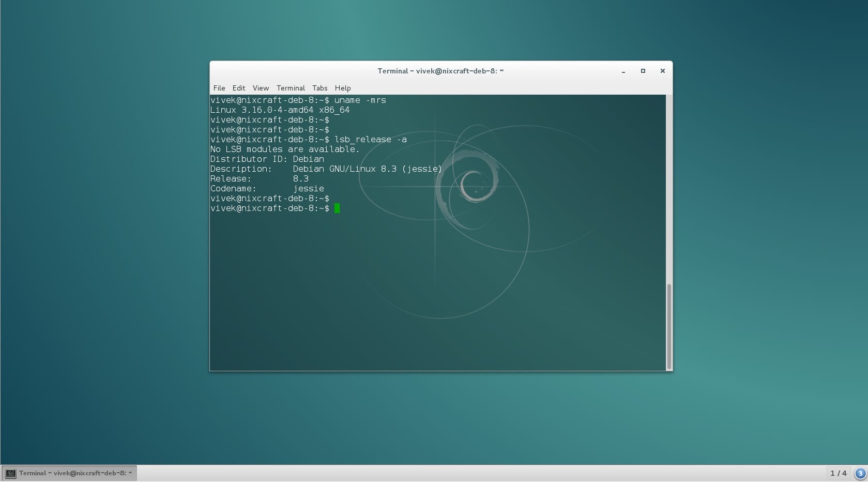The height and width of the screenshot is (482, 868).
Task: Open the Help menu
Action: [342, 88]
